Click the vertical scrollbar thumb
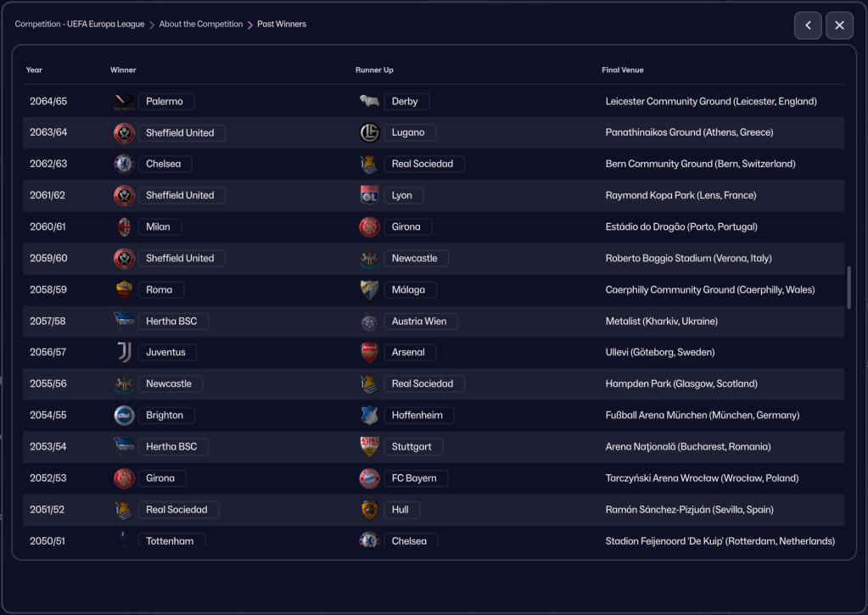868x615 pixels. tap(848, 288)
